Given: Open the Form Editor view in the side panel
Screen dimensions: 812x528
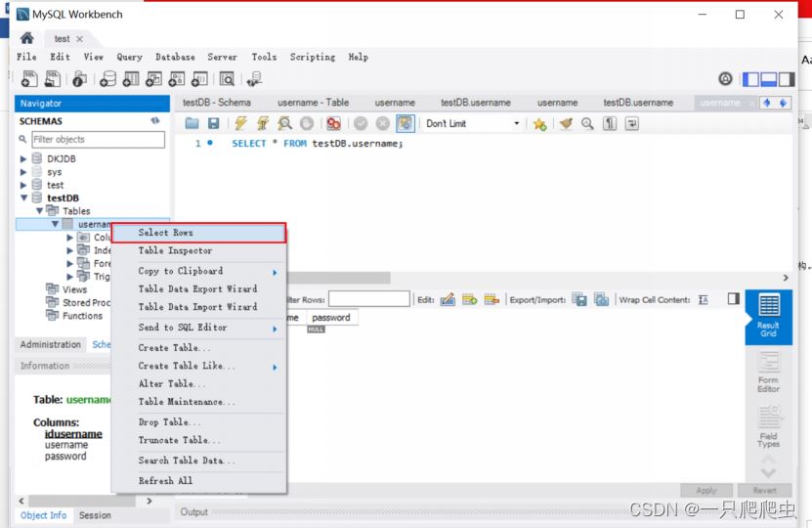Looking at the screenshot, I should tap(768, 372).
